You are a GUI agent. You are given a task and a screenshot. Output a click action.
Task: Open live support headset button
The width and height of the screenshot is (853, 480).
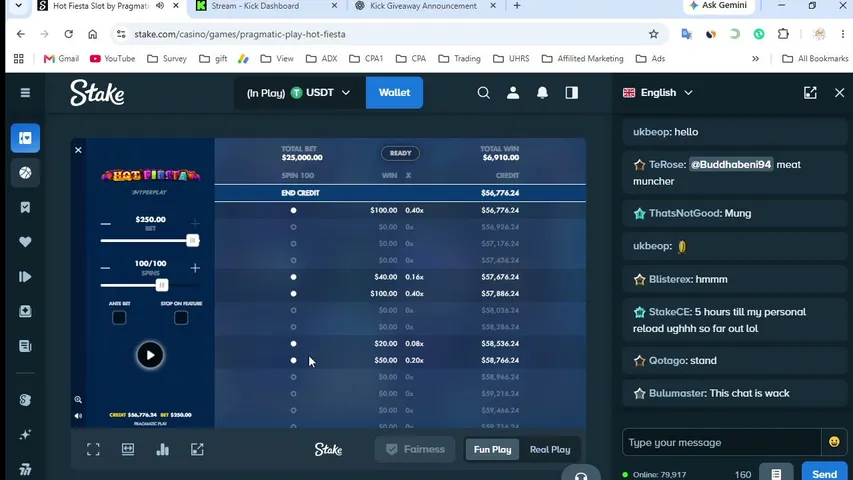pyautogui.click(x=580, y=475)
